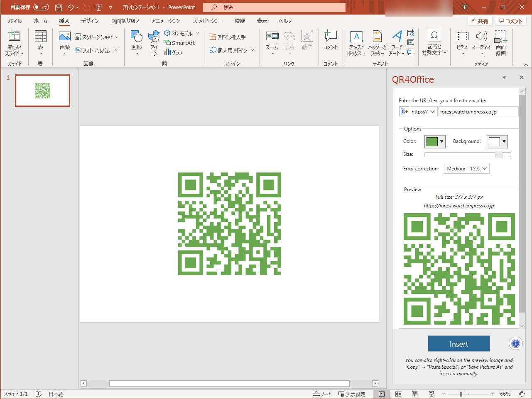Image resolution: width=532 pixels, height=399 pixels.
Task: Toggle the AutoSave (自動保存) switch
Action: (x=41, y=7)
